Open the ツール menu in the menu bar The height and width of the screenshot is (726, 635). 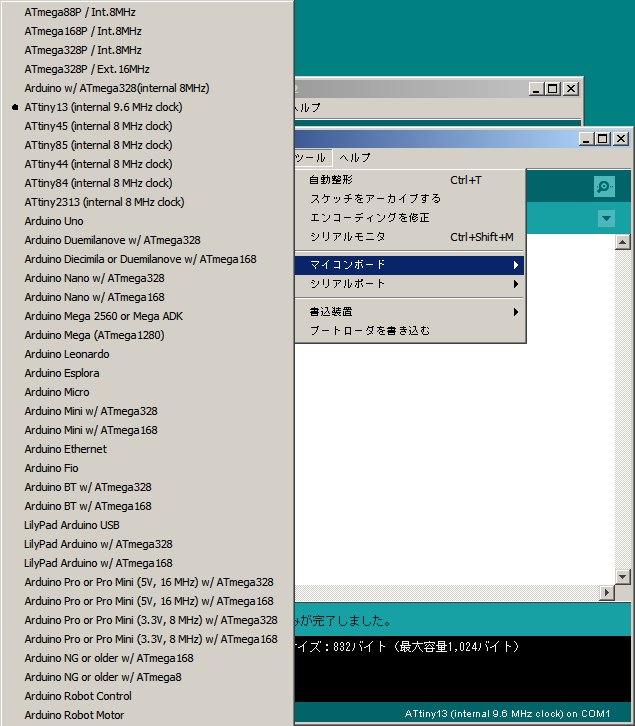(313, 157)
